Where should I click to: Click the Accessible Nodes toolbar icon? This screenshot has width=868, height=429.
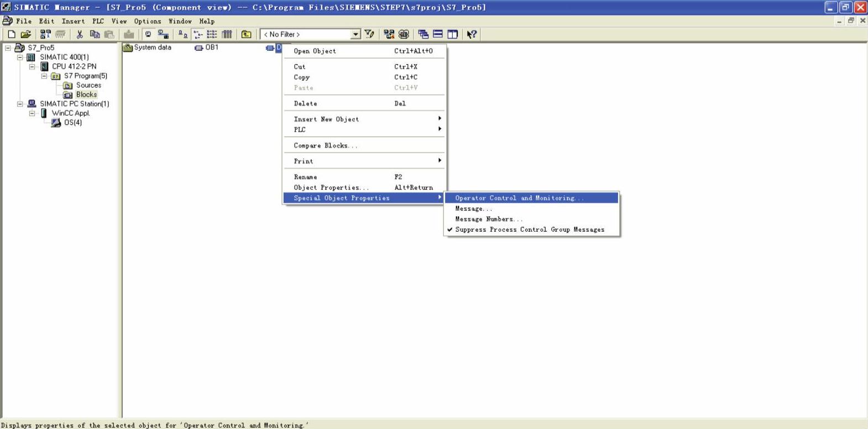[x=45, y=34]
